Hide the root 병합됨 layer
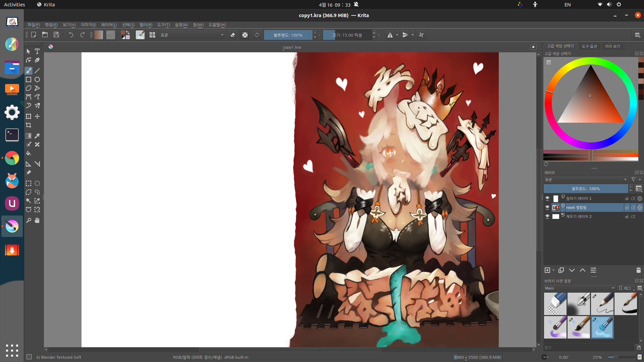Image resolution: width=644 pixels, height=362 pixels. (x=547, y=207)
